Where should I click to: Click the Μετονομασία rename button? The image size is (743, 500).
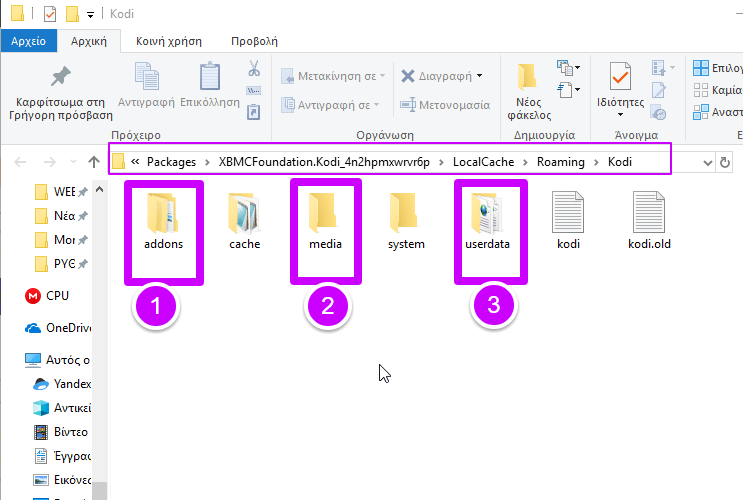tap(445, 105)
